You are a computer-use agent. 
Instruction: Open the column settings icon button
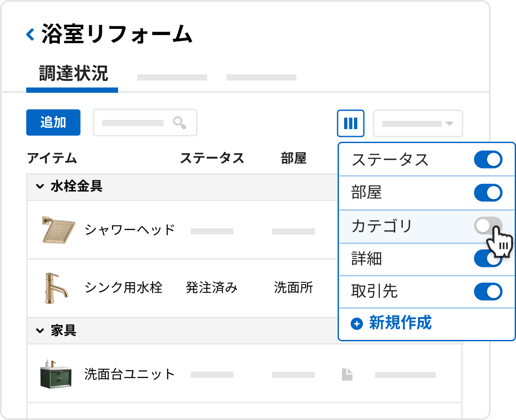350,123
